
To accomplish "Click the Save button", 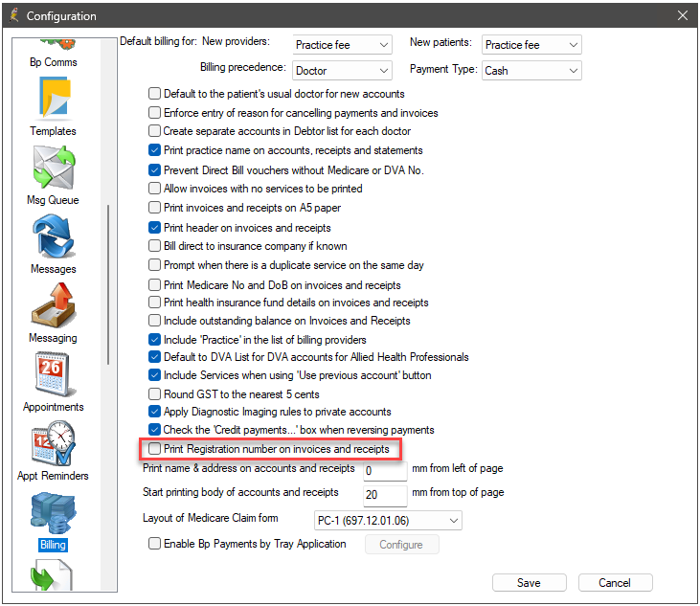I will pyautogui.click(x=529, y=583).
